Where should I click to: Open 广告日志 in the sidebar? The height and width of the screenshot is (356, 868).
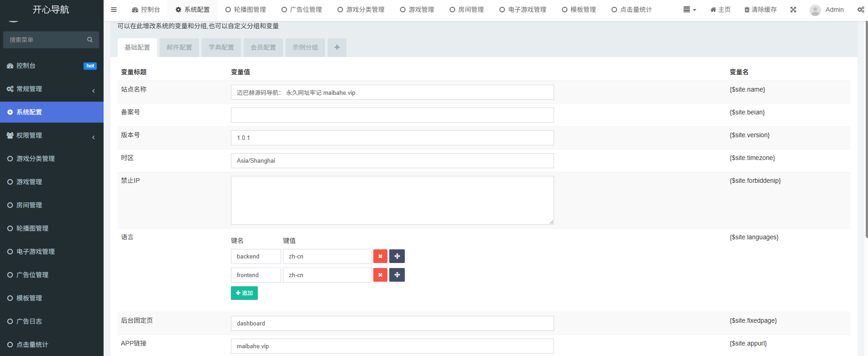52,321
